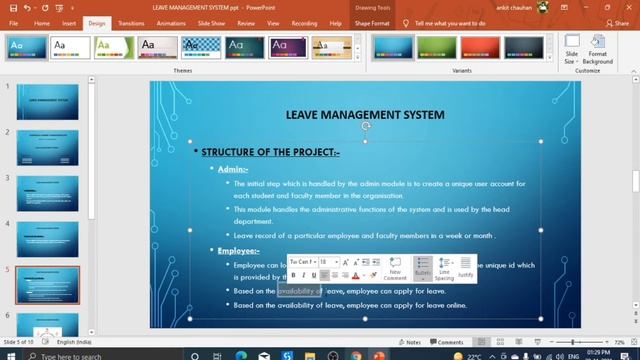Toggle Bullets in mini toolbar
The width and height of the screenshot is (640, 360).
click(423, 269)
